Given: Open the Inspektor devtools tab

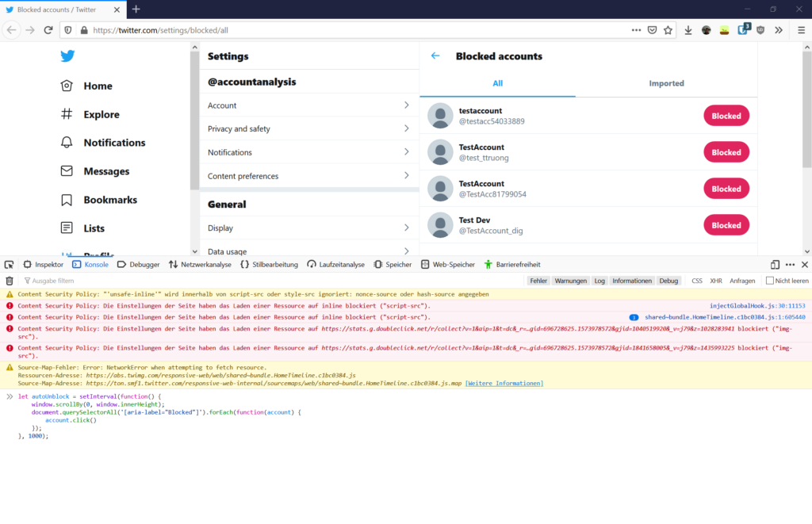Looking at the screenshot, I should point(44,265).
